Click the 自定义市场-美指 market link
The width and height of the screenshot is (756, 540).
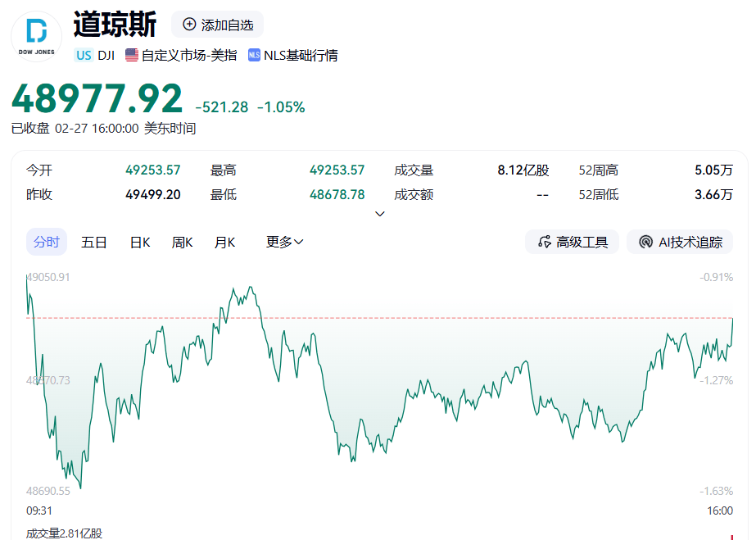188,55
